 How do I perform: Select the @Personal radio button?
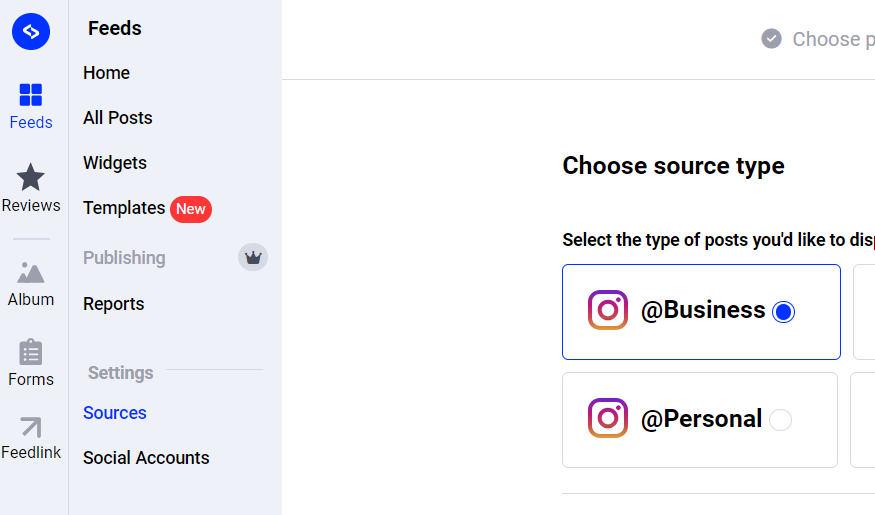781,420
